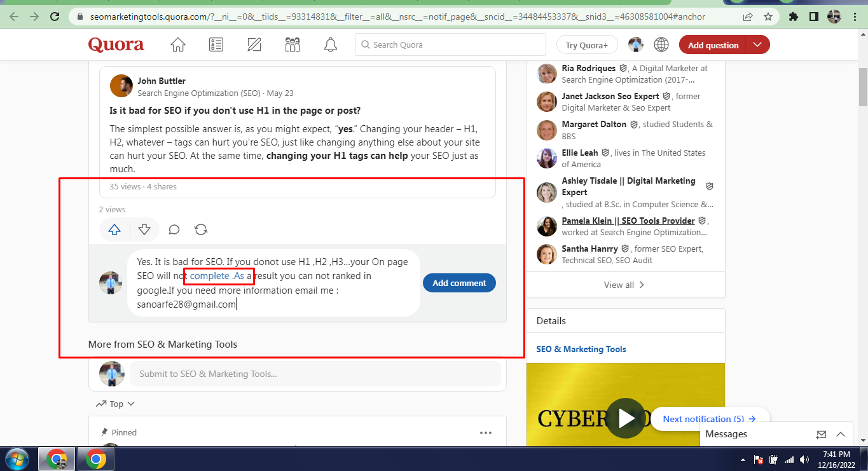Screen dimensions: 868x471
Task: Open the Top sort dropdown
Action: (x=116, y=404)
